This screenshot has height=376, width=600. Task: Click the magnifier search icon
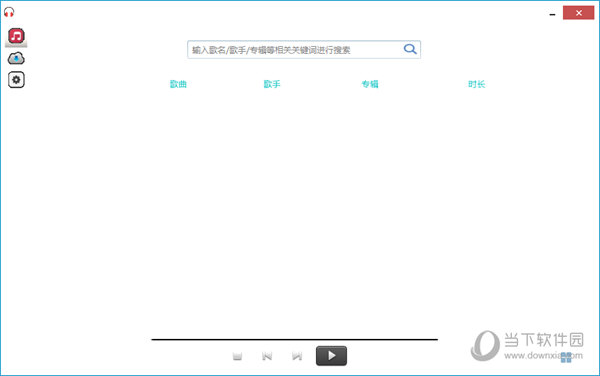coord(410,49)
